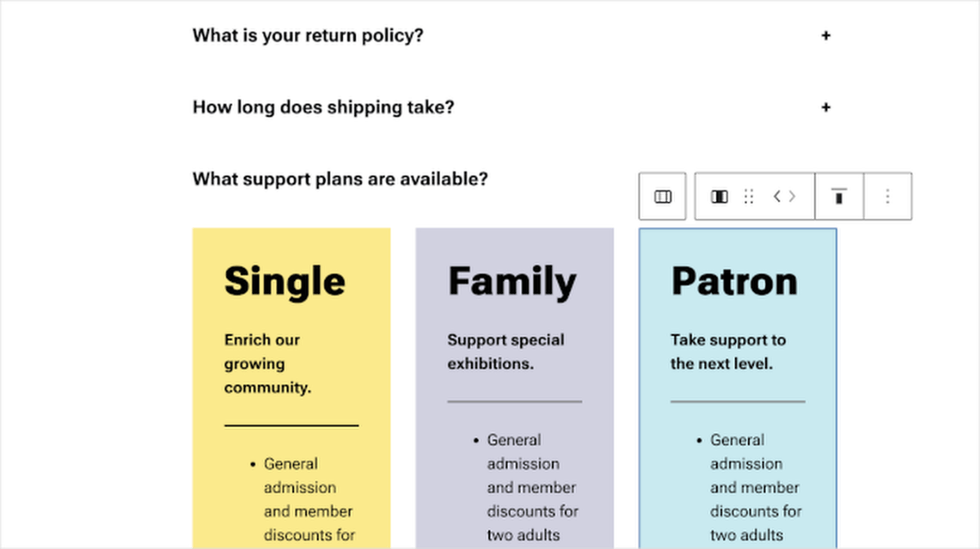The image size is (980, 549).
Task: Click the "Support special exhibitions." text
Action: tap(506, 351)
